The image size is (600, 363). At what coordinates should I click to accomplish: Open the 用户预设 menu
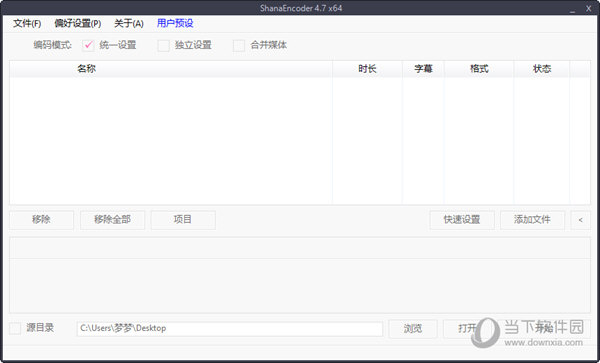click(x=175, y=23)
